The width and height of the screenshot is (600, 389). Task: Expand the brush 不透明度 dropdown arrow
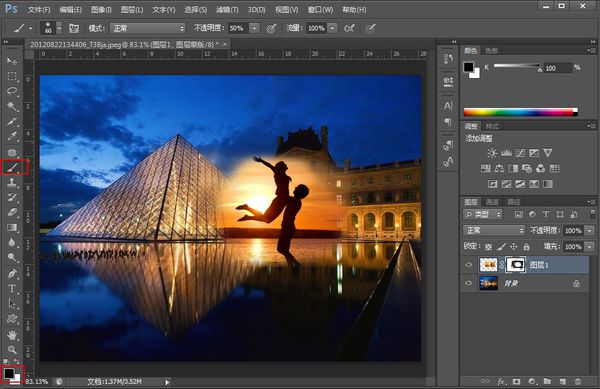[254, 28]
